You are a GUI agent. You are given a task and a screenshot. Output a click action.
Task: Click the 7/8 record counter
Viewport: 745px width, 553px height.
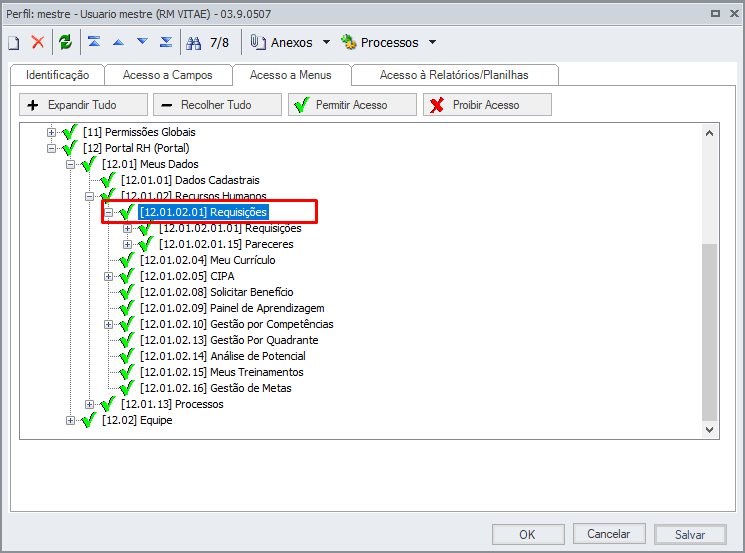[x=220, y=43]
